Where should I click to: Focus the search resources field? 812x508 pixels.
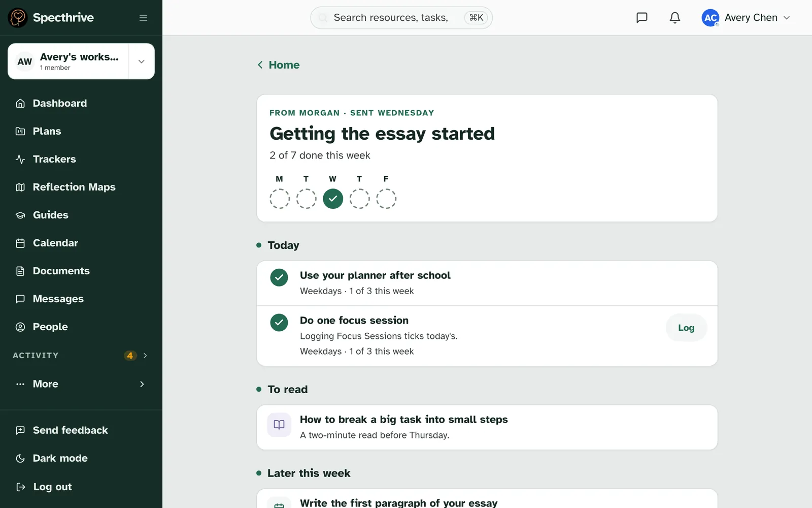tap(401, 18)
